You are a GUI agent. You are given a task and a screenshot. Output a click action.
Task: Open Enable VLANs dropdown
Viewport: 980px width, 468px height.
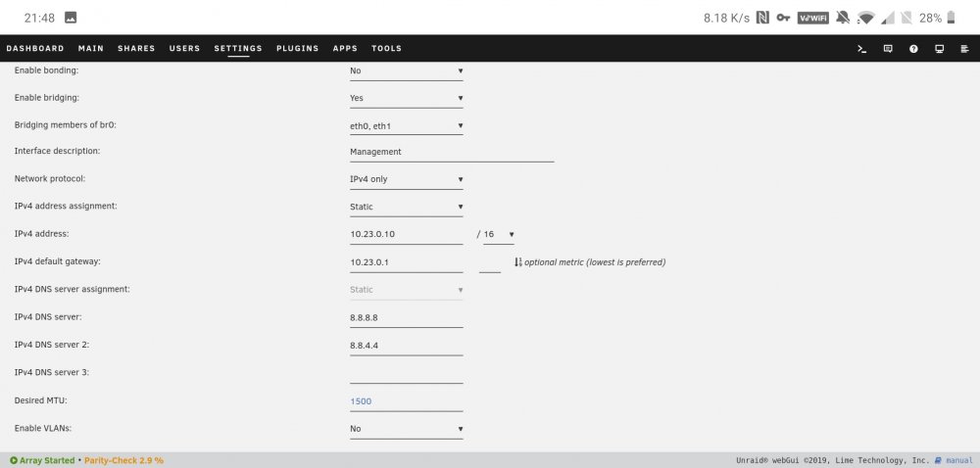(407, 429)
